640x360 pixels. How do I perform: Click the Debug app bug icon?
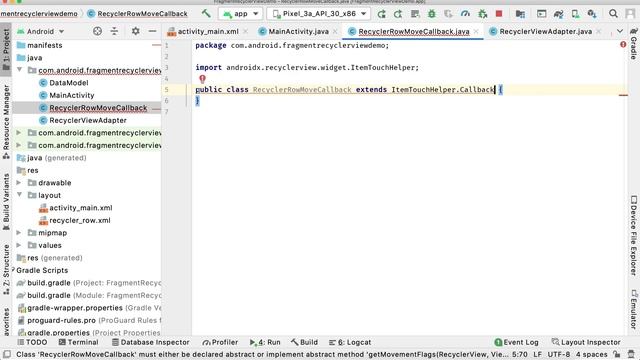pyautogui.click(x=431, y=14)
